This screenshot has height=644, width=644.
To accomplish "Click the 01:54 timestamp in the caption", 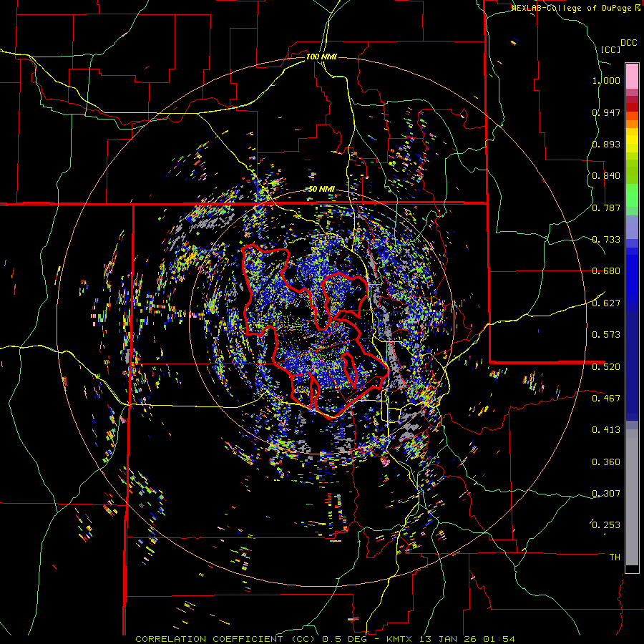I will click(x=499, y=639).
